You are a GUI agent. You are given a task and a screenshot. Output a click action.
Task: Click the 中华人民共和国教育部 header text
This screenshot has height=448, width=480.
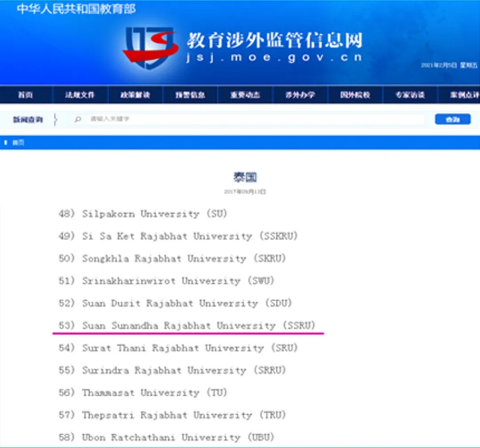click(76, 8)
